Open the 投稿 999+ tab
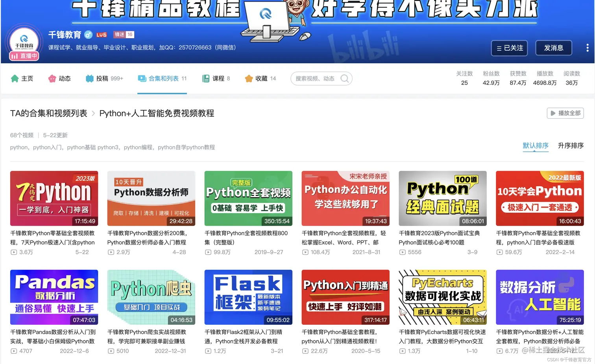This screenshot has width=595, height=364. pos(104,78)
